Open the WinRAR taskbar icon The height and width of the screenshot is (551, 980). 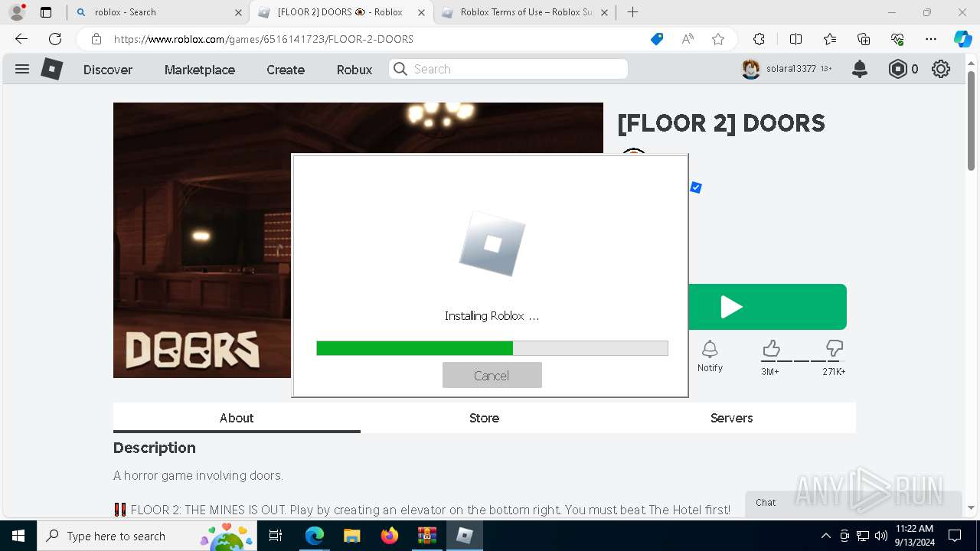coord(426,536)
